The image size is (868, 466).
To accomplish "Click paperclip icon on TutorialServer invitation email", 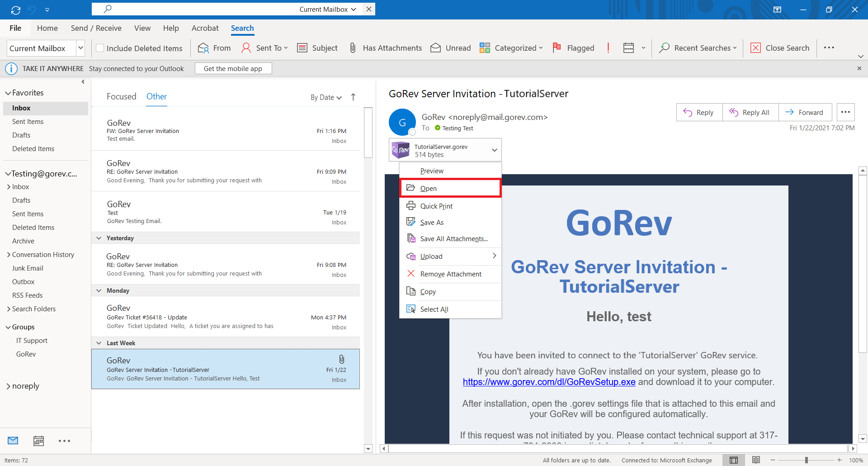I will 342,359.
